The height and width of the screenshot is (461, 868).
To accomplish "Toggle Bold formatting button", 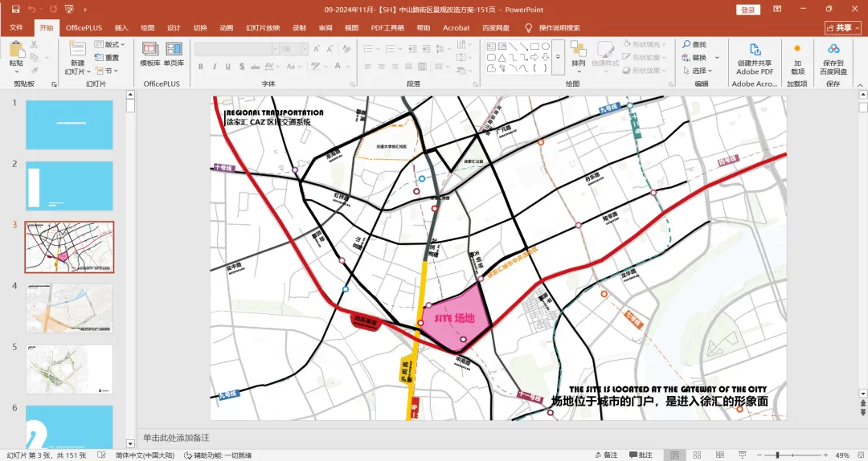I will click(200, 67).
